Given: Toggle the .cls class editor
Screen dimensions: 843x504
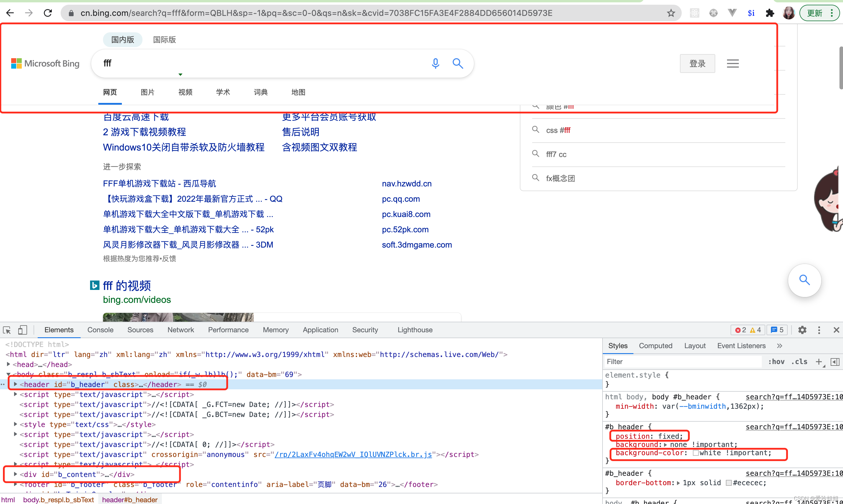Looking at the screenshot, I should (799, 362).
